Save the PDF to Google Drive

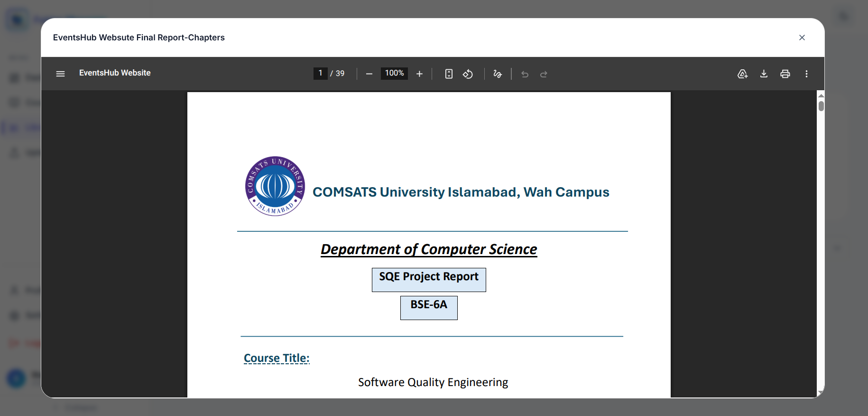point(742,74)
